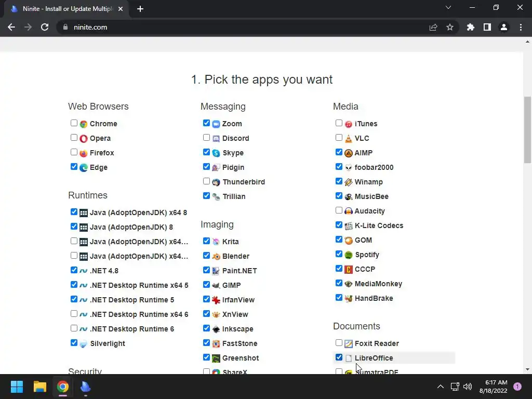Open the Windows Start menu
Screen dimensions: 532x399
coord(17,387)
